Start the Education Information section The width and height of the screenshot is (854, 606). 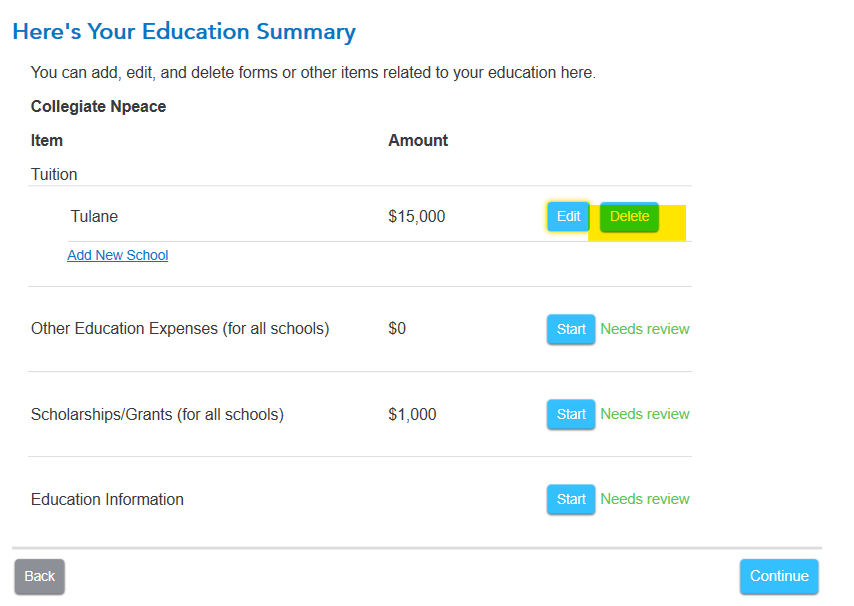click(x=571, y=499)
